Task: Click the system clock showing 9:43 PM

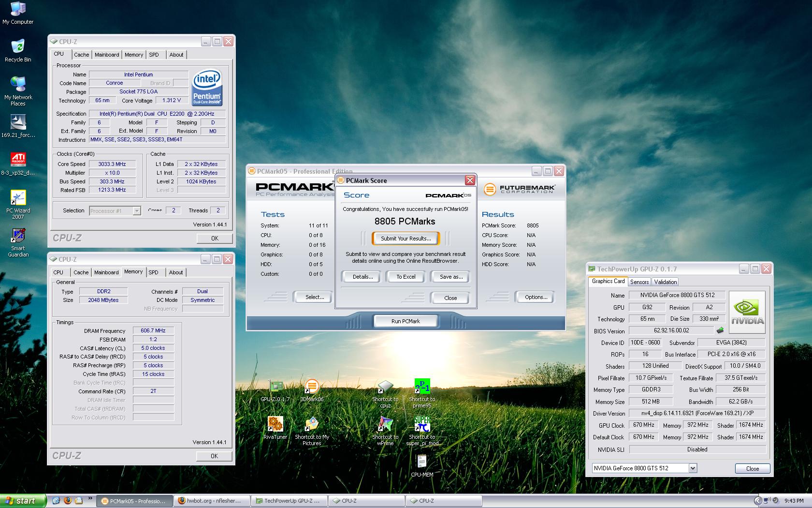Action: (794, 501)
